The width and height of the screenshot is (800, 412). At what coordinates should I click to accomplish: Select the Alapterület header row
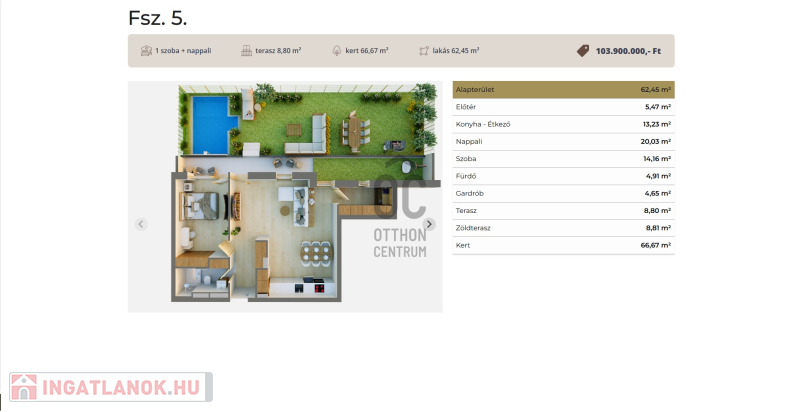[x=563, y=89]
